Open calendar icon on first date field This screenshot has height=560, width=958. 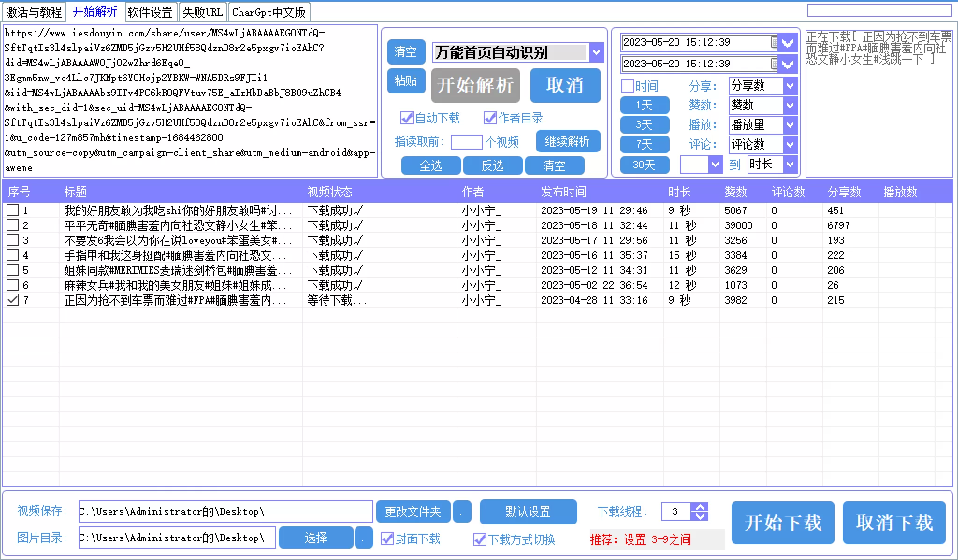[775, 43]
